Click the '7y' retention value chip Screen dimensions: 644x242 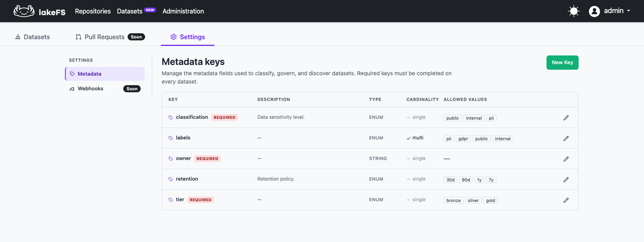tap(491, 180)
